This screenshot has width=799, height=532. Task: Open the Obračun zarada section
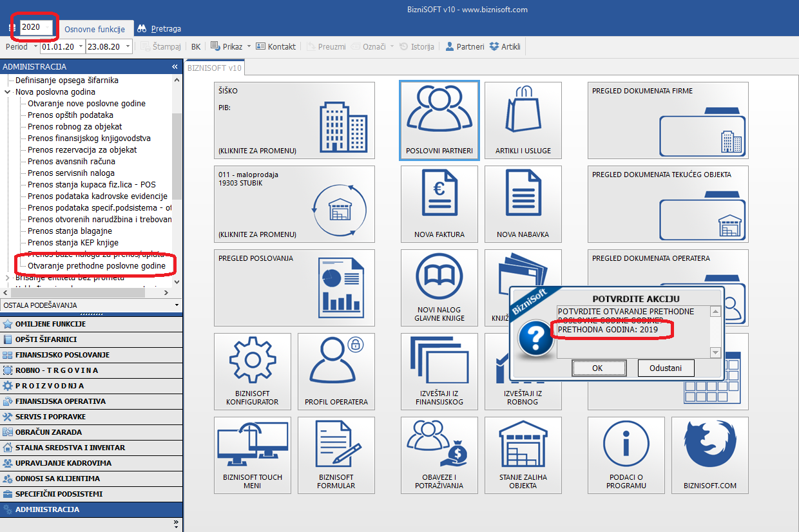[x=91, y=432]
